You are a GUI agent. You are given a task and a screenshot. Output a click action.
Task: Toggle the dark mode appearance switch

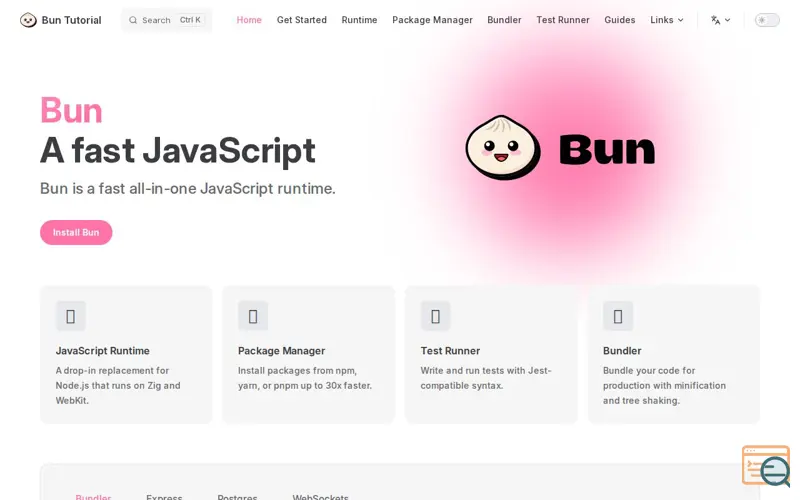pyautogui.click(x=767, y=20)
